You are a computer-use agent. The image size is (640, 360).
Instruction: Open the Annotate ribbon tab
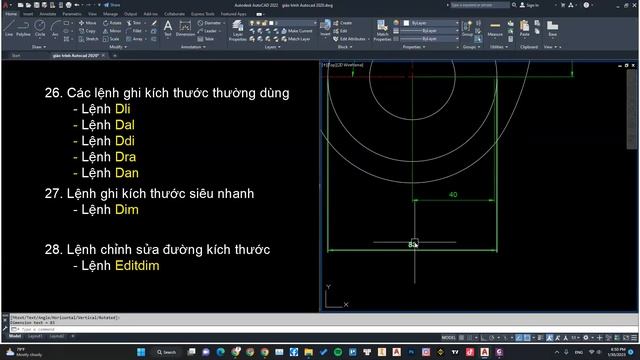[x=47, y=14]
